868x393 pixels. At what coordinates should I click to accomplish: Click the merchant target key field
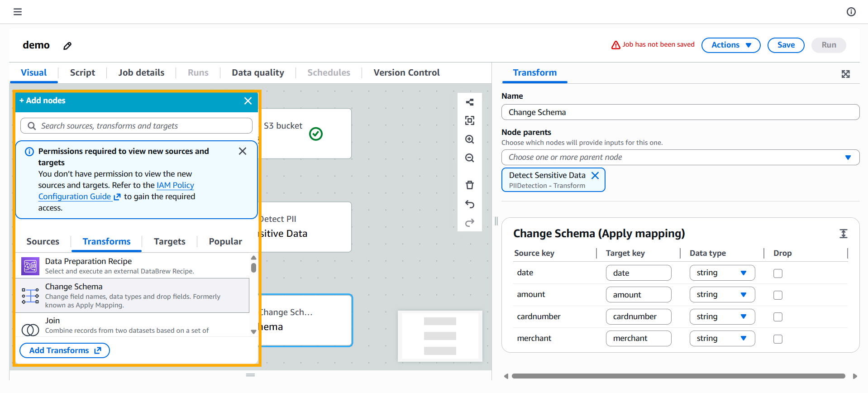click(x=639, y=339)
